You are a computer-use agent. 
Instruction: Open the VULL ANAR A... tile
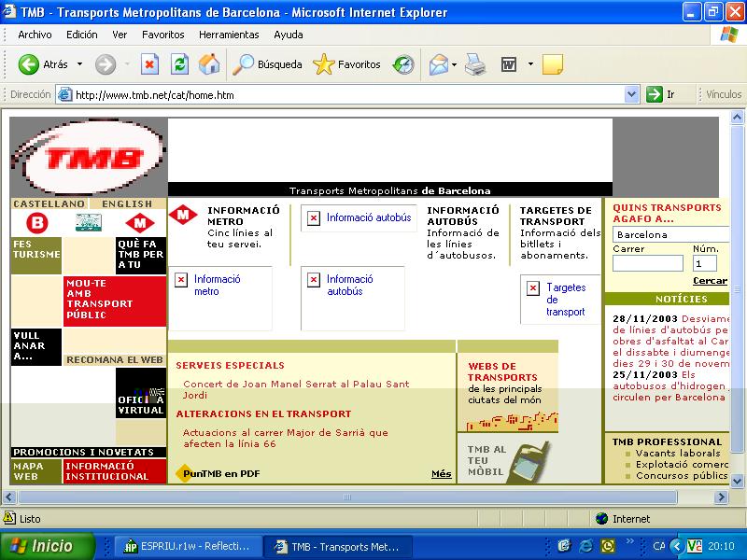[x=36, y=346]
